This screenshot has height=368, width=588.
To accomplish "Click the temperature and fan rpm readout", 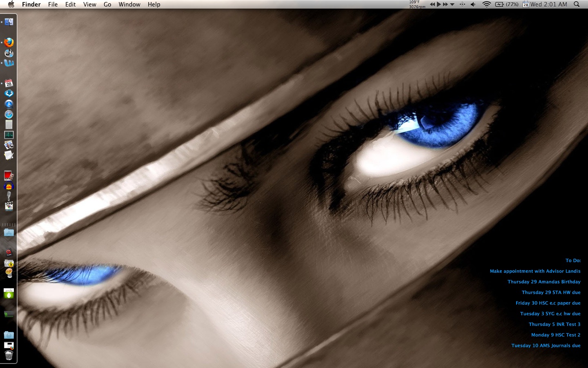I will [417, 4].
